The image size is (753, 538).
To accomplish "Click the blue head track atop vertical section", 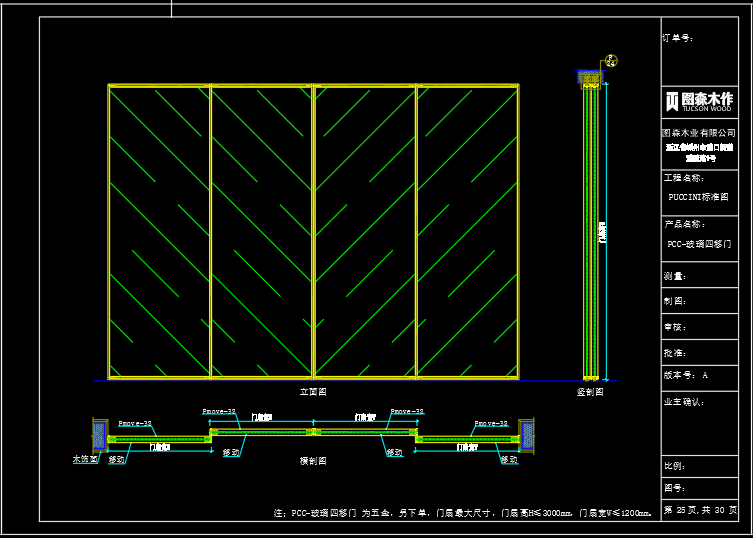I will [x=592, y=78].
